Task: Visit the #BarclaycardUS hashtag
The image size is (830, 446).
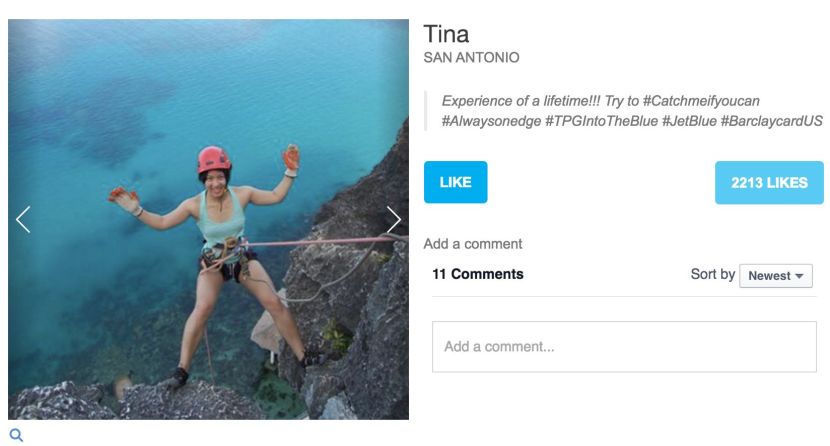Action: point(771,121)
